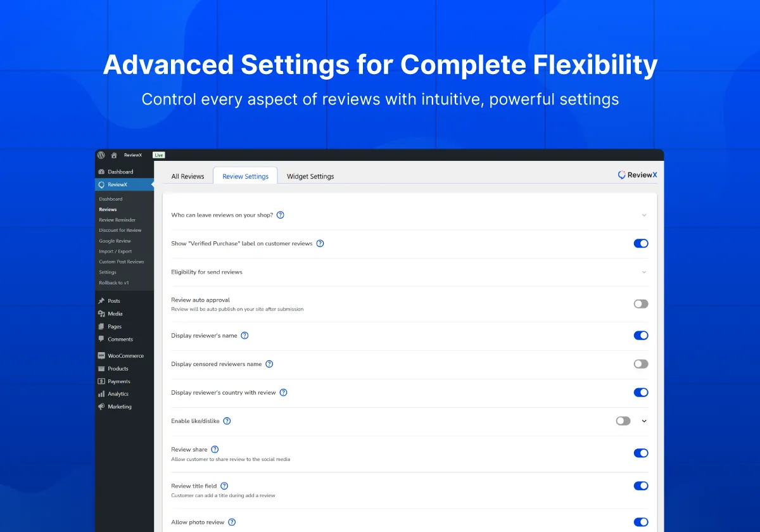
Task: Expand like/dislike options chevron
Action: [x=644, y=421]
